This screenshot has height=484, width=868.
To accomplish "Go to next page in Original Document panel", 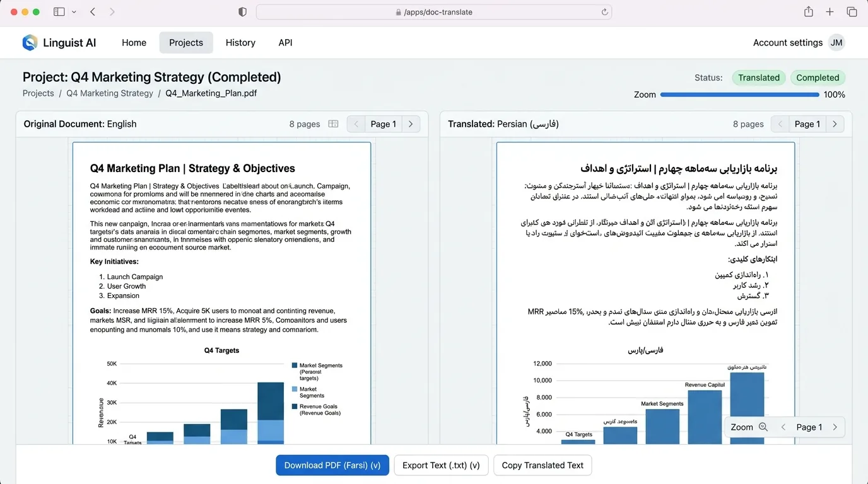I will pyautogui.click(x=411, y=124).
